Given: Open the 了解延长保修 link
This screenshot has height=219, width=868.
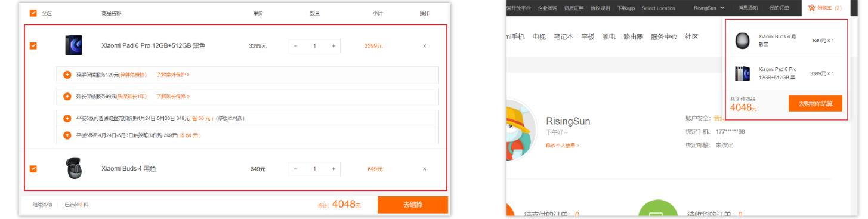Looking at the screenshot, I should coord(173,96).
